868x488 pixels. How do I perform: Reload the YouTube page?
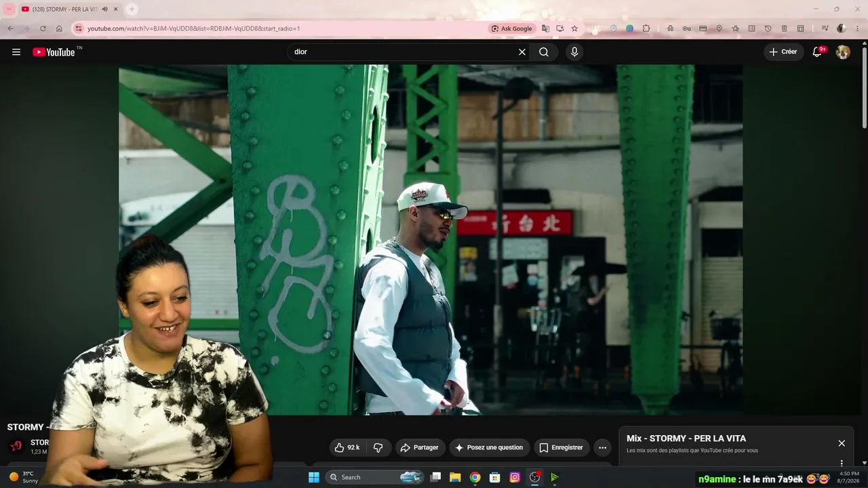[43, 28]
